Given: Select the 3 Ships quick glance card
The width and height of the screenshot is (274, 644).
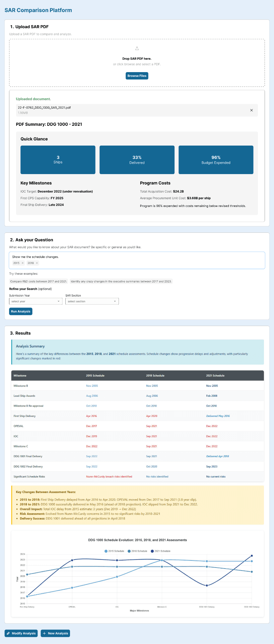Looking at the screenshot, I should (x=58, y=160).
